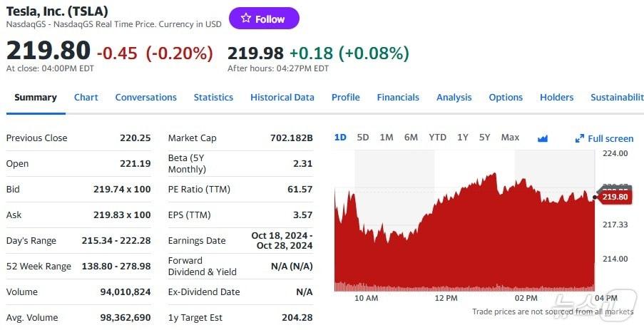Switch to the Holders tab
The width and height of the screenshot is (644, 330).
pyautogui.click(x=556, y=98)
